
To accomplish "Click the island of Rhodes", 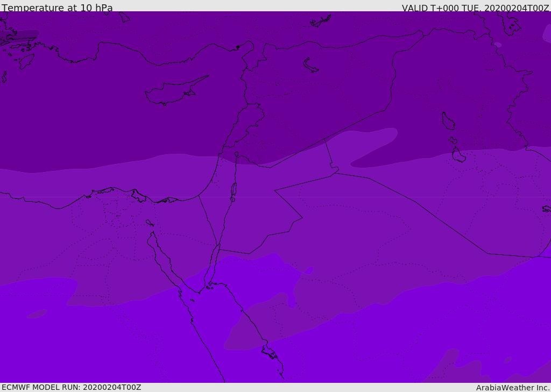I will click(x=26, y=61).
